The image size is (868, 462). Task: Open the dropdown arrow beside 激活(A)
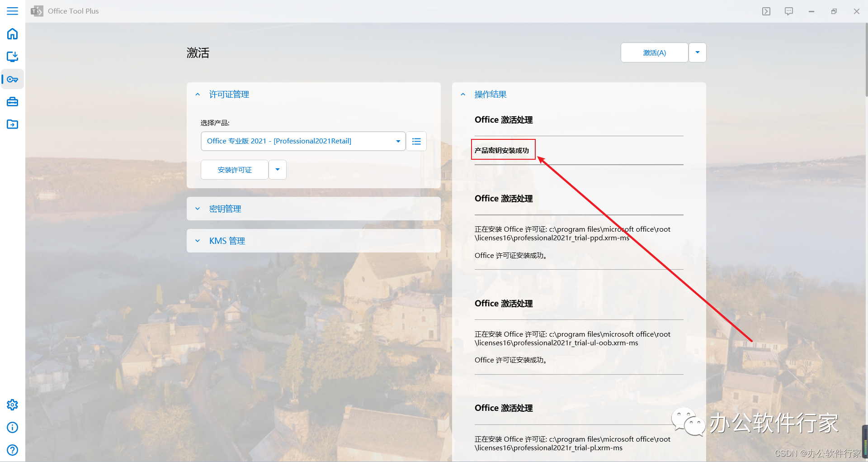[698, 53]
